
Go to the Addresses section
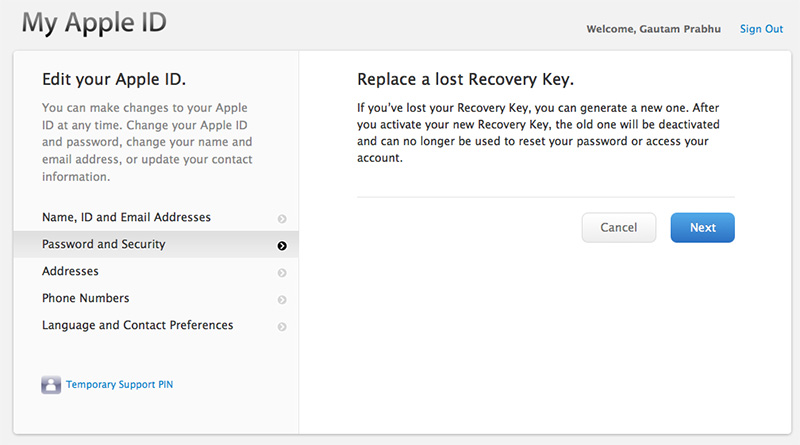[x=70, y=271]
